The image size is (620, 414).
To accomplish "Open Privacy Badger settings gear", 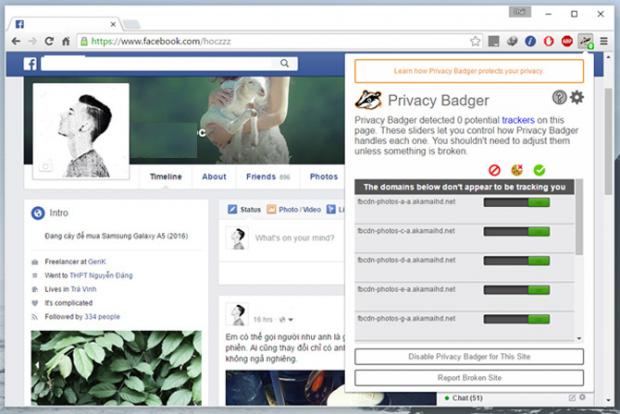I will pyautogui.click(x=576, y=97).
